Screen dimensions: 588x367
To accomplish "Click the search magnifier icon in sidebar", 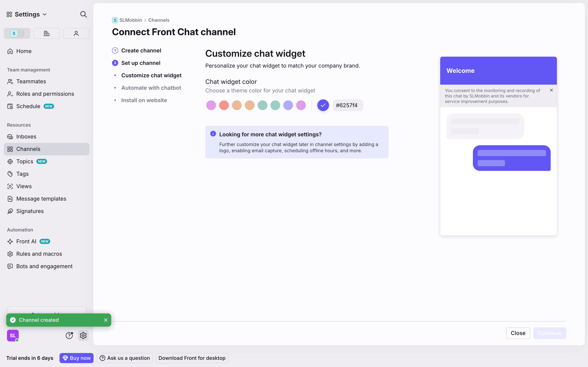I will point(83,14).
